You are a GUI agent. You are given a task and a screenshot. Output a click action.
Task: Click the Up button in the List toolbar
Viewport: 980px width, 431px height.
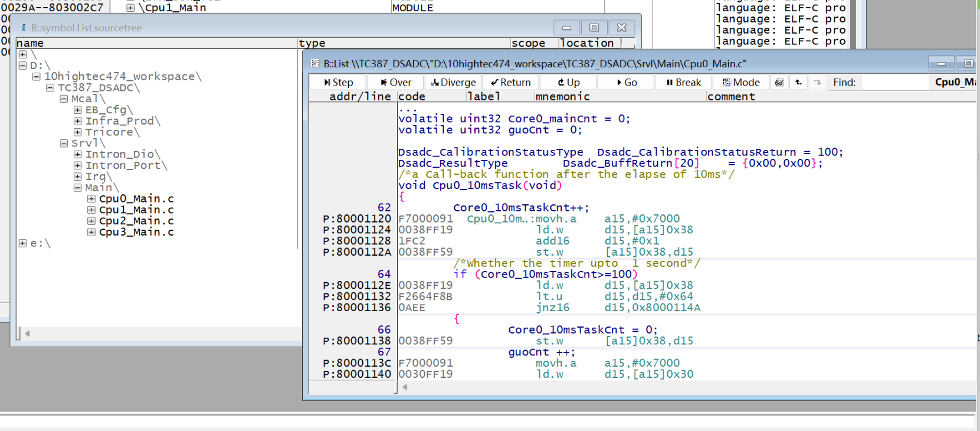tap(568, 82)
